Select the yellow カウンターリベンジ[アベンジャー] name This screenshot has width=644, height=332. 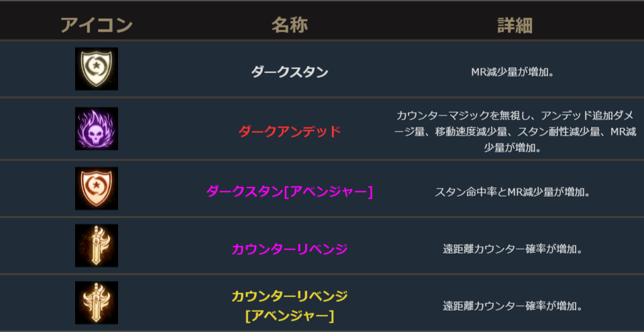290,296
